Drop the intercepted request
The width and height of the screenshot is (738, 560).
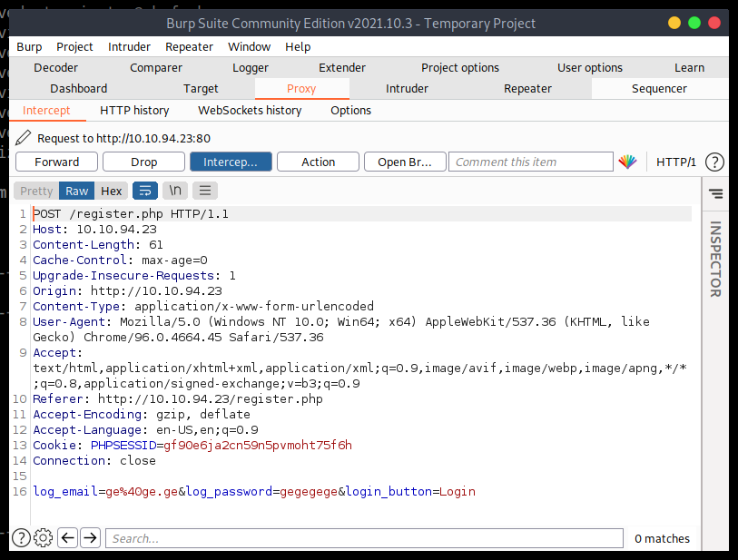[x=143, y=162]
